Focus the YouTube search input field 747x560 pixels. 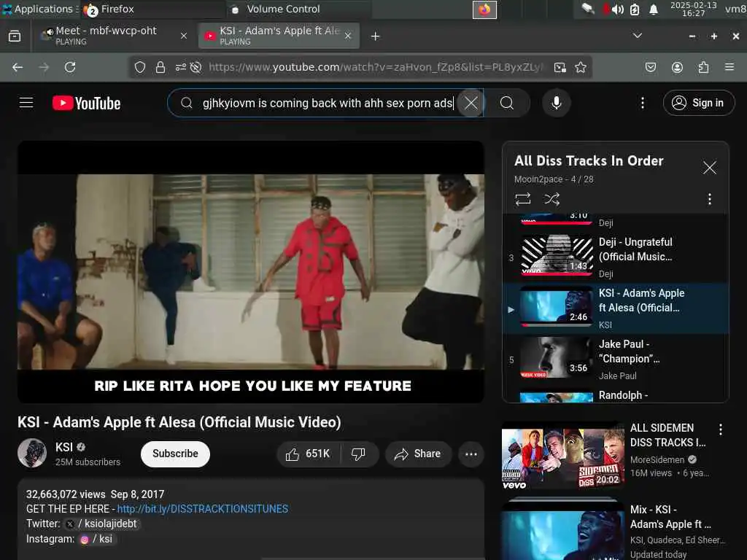click(327, 103)
